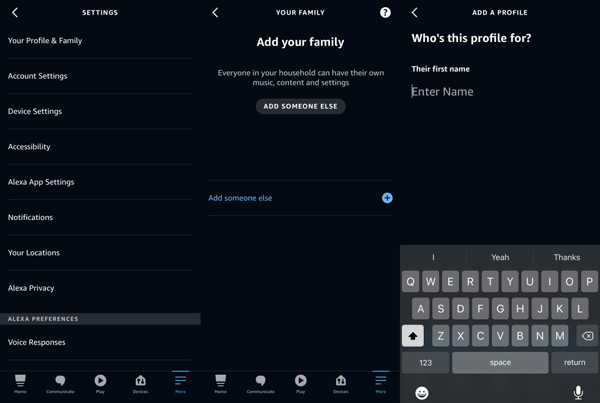The image size is (600, 403).
Task: Open Device Settings
Action: [100, 111]
